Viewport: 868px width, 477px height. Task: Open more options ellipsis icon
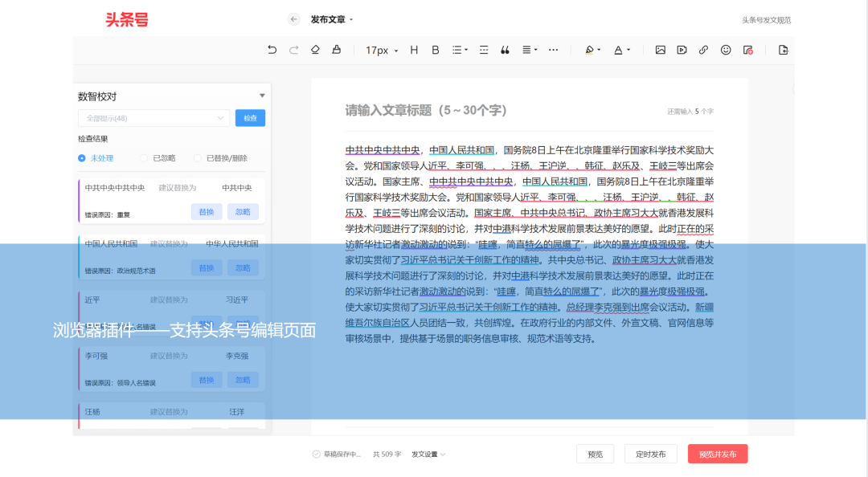(553, 50)
